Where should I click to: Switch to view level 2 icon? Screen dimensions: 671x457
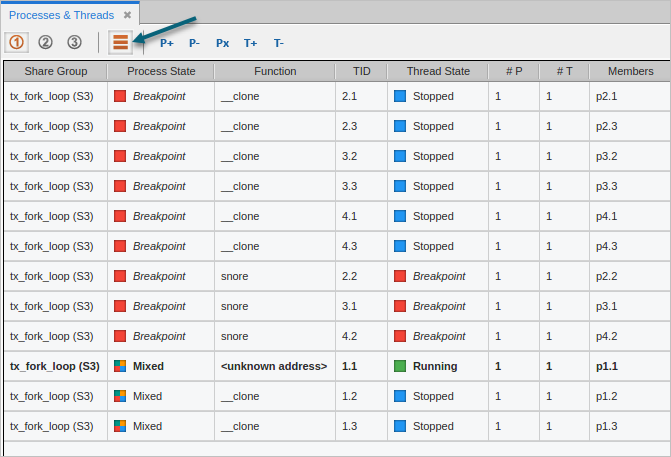pos(46,42)
